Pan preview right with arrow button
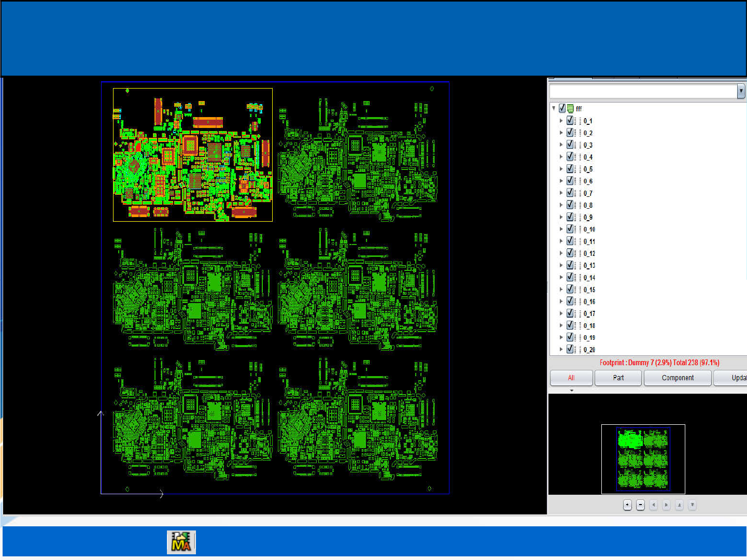747x560 pixels. click(x=666, y=505)
